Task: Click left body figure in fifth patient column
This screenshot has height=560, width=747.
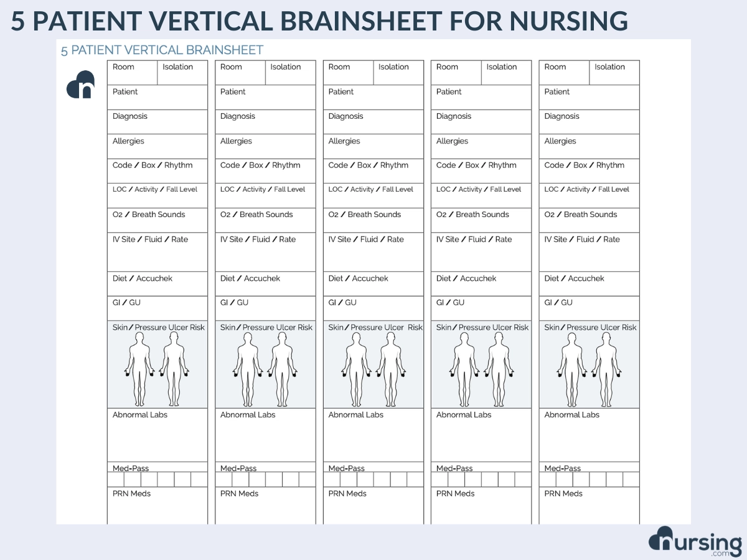Action: (x=571, y=368)
